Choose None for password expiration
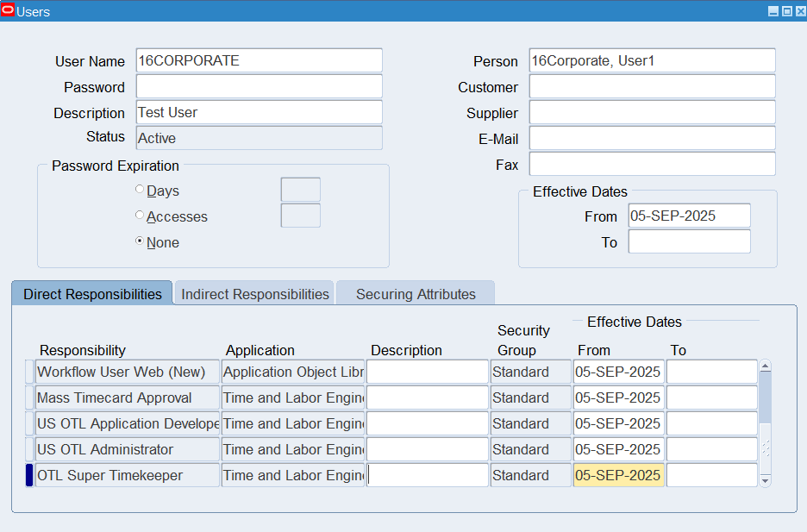 [140, 241]
